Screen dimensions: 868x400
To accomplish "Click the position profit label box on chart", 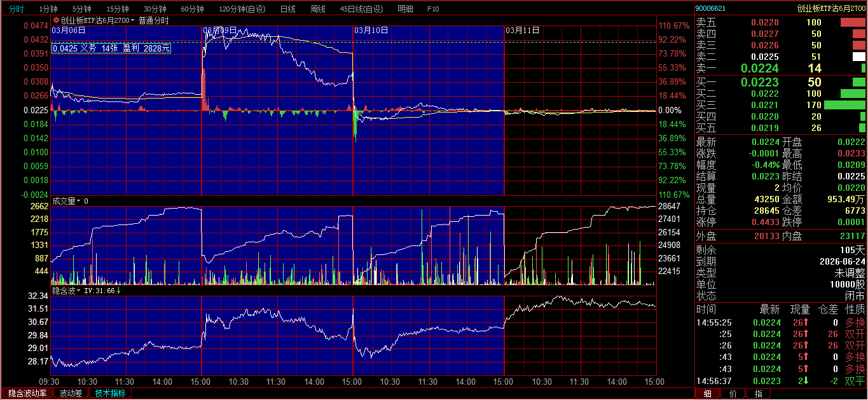I will pyautogui.click(x=111, y=48).
